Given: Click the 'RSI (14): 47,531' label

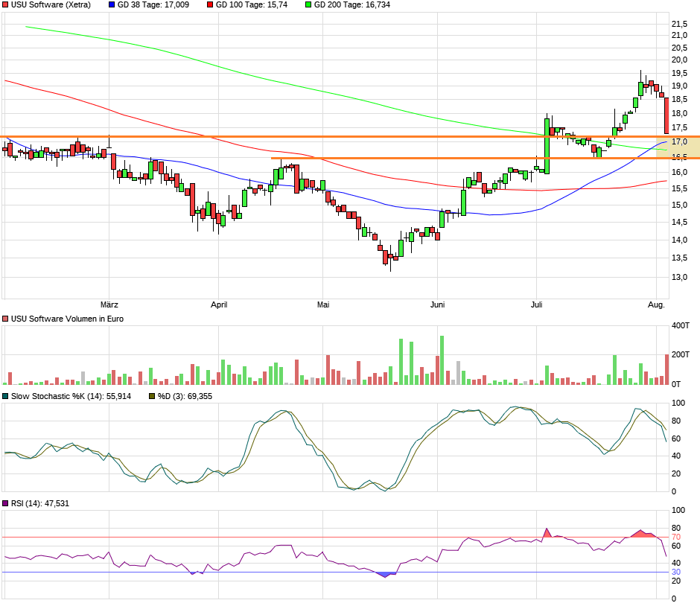Looking at the screenshot, I should (40, 503).
